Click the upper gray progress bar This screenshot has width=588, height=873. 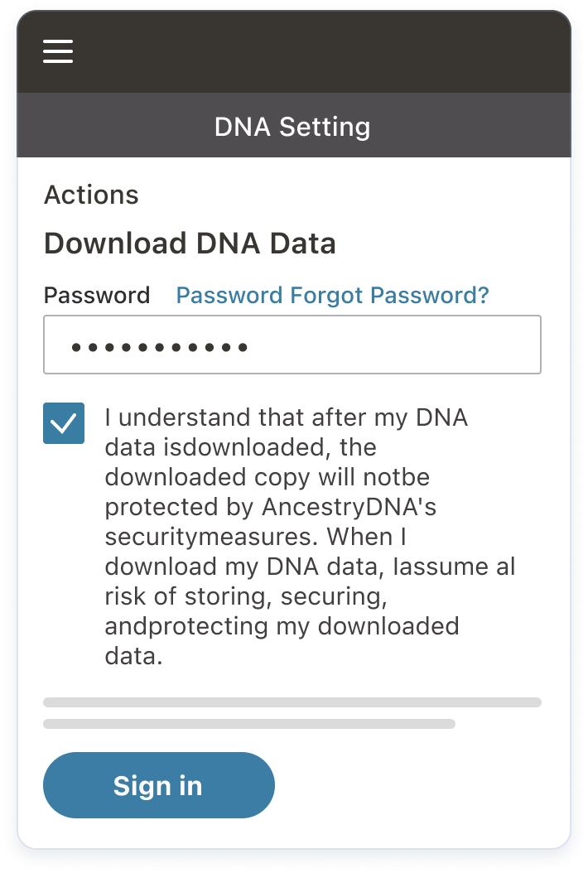tap(292, 702)
